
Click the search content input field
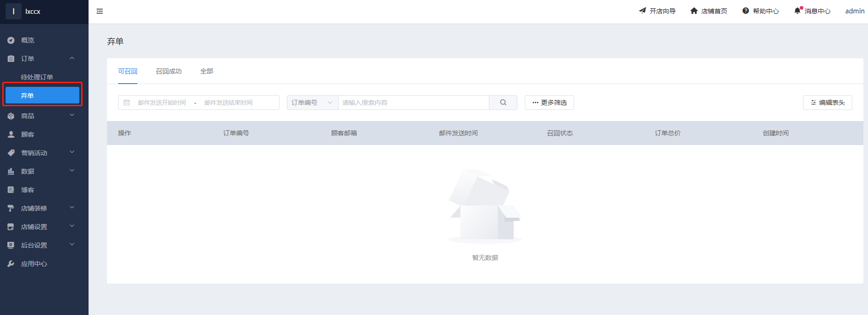tap(413, 103)
